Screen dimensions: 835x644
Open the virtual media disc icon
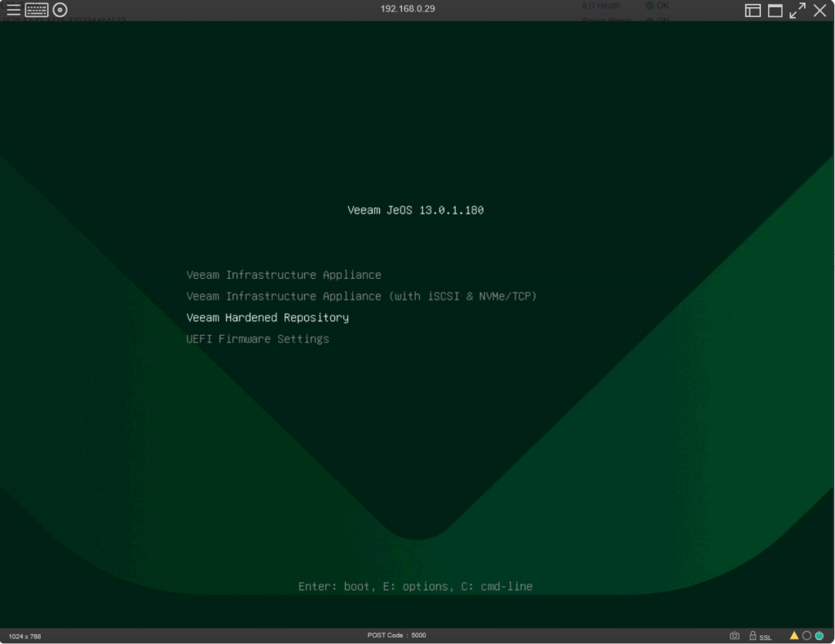point(60,10)
